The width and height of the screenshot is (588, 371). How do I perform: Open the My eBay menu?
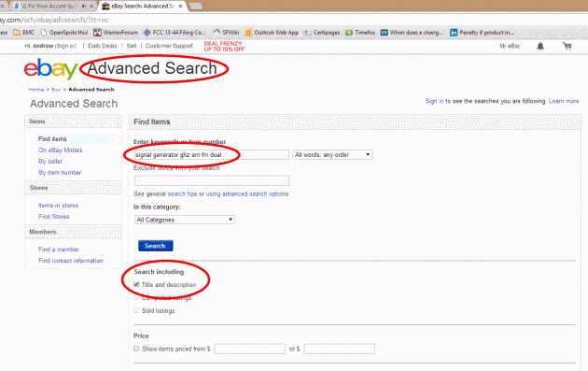(x=510, y=46)
